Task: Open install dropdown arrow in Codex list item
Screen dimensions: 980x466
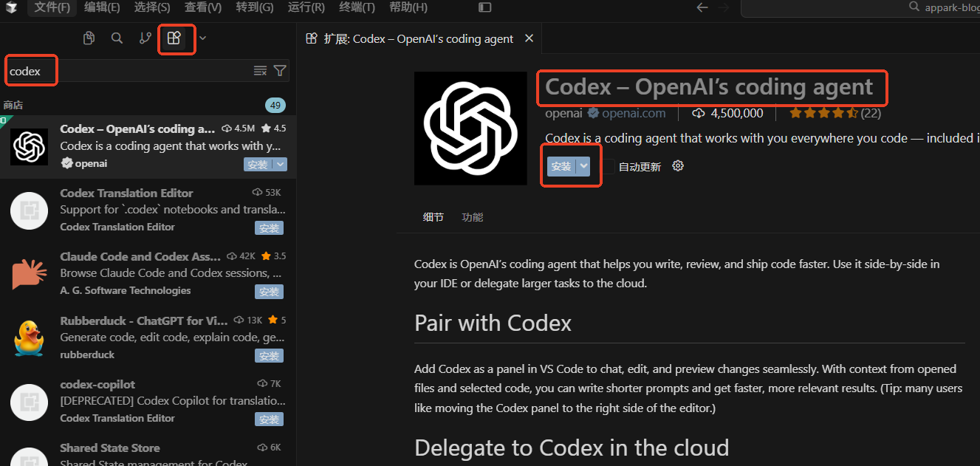Action: pyautogui.click(x=281, y=165)
